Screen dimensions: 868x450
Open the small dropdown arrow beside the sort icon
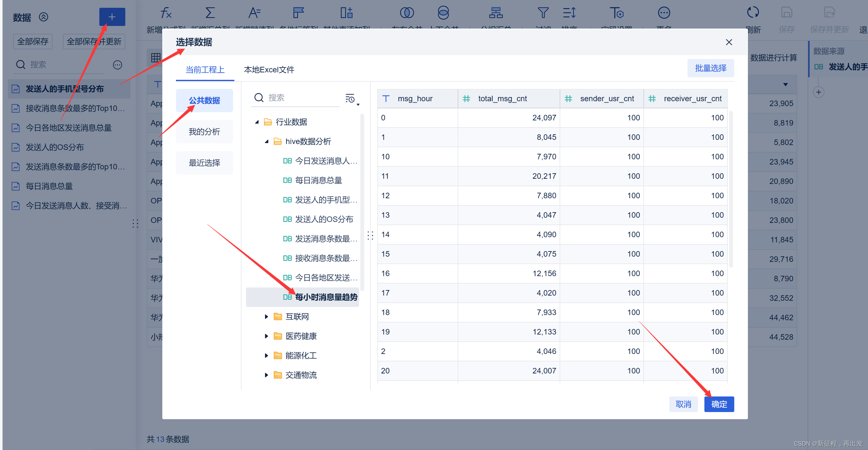358,105
